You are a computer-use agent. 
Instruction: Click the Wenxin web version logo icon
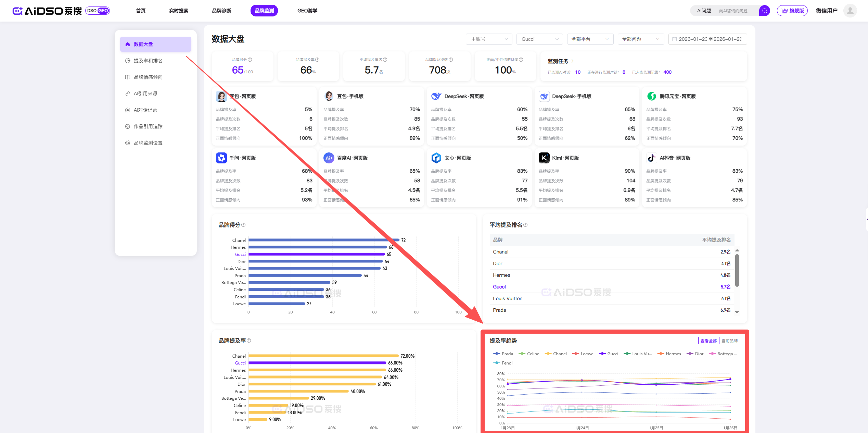click(x=436, y=158)
